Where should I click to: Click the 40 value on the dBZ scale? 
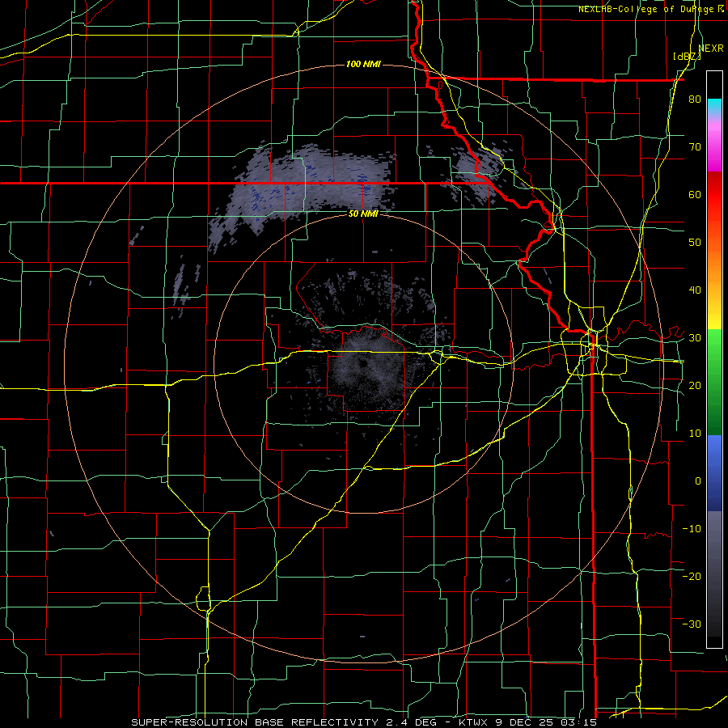click(x=695, y=290)
